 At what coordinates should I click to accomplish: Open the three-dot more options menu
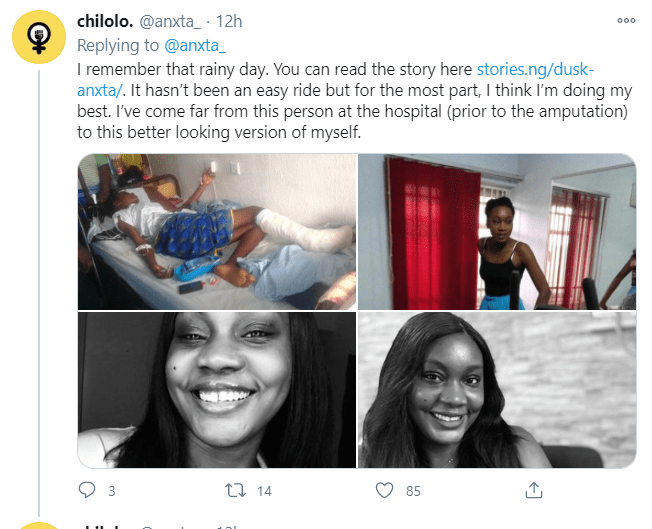click(626, 20)
